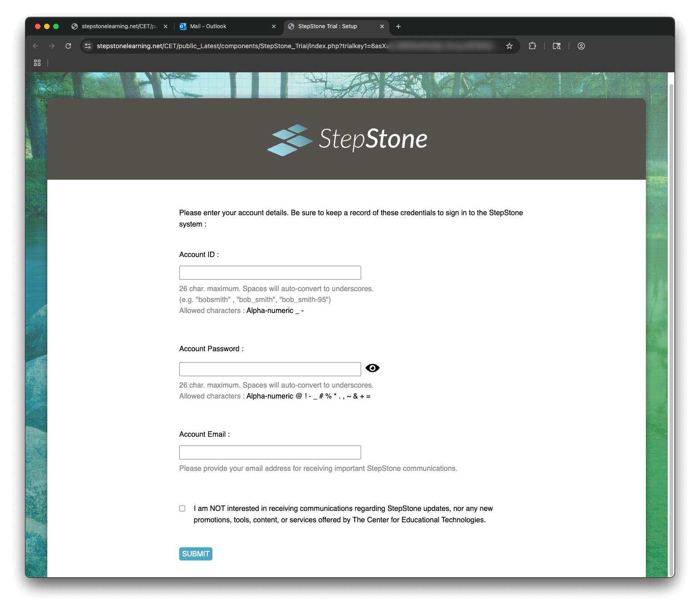
Task: Click the StepStone logo in header
Action: pos(347,140)
